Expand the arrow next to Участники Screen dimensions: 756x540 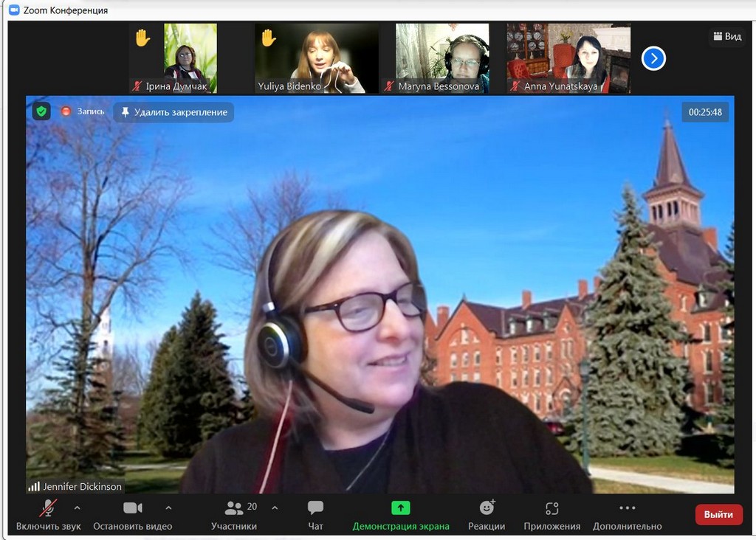coord(275,508)
